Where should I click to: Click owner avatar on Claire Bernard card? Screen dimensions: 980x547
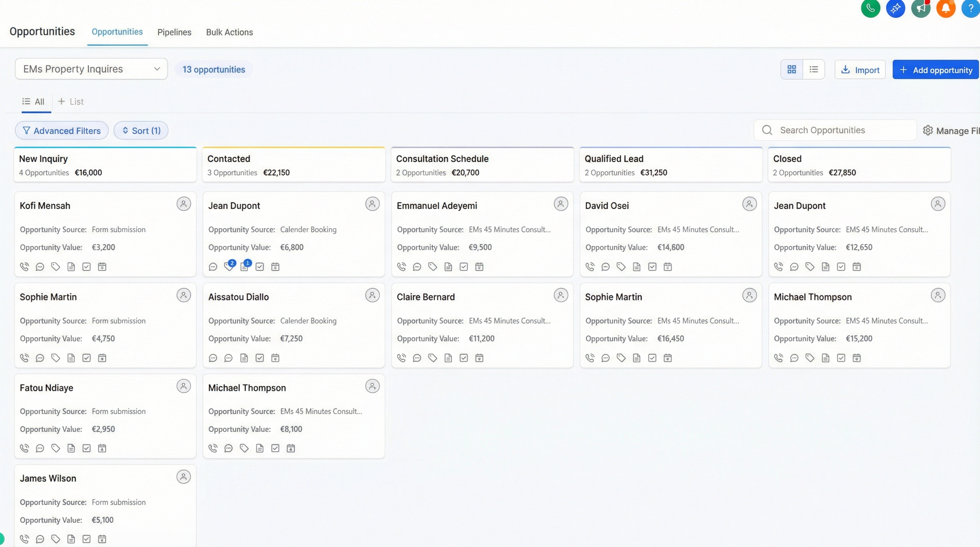click(x=561, y=295)
